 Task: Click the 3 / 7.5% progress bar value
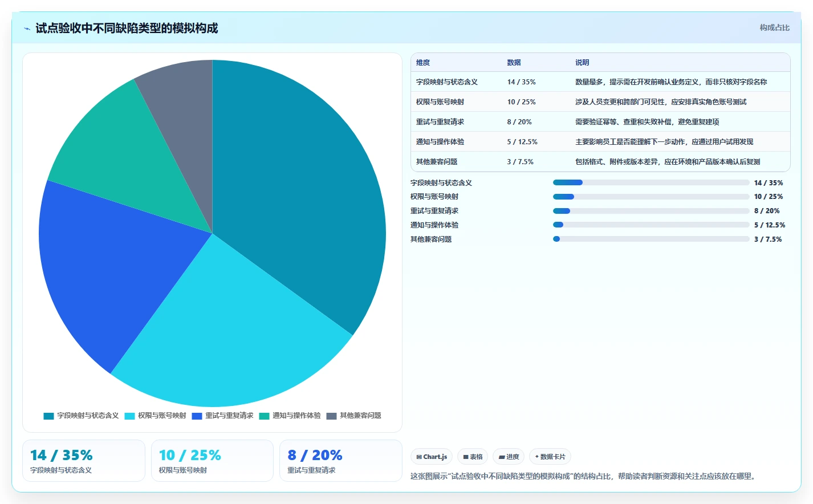tap(768, 239)
